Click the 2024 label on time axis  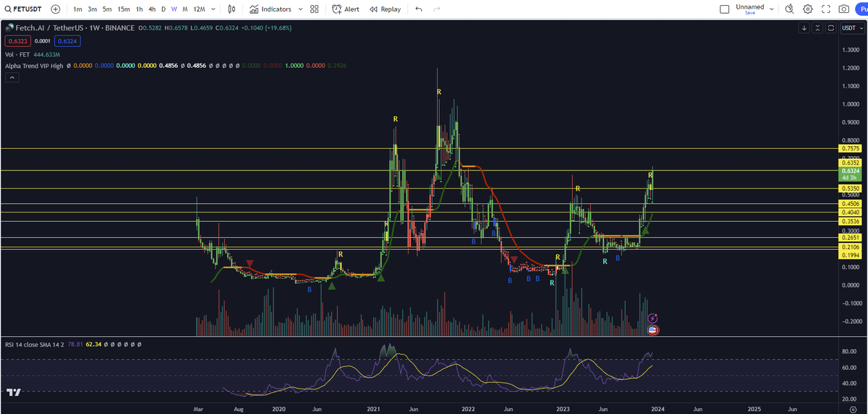click(x=658, y=408)
